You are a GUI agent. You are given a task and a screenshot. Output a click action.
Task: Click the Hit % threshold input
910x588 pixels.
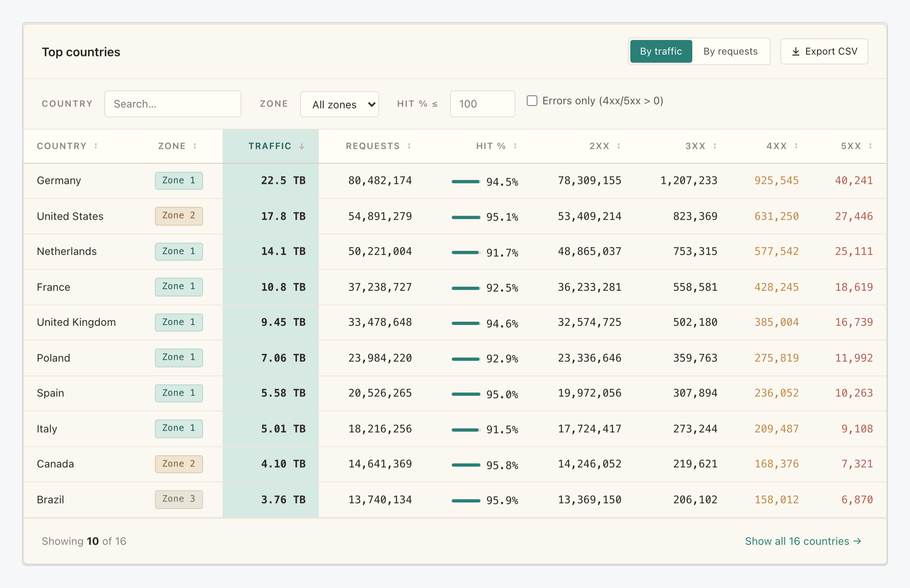click(482, 104)
